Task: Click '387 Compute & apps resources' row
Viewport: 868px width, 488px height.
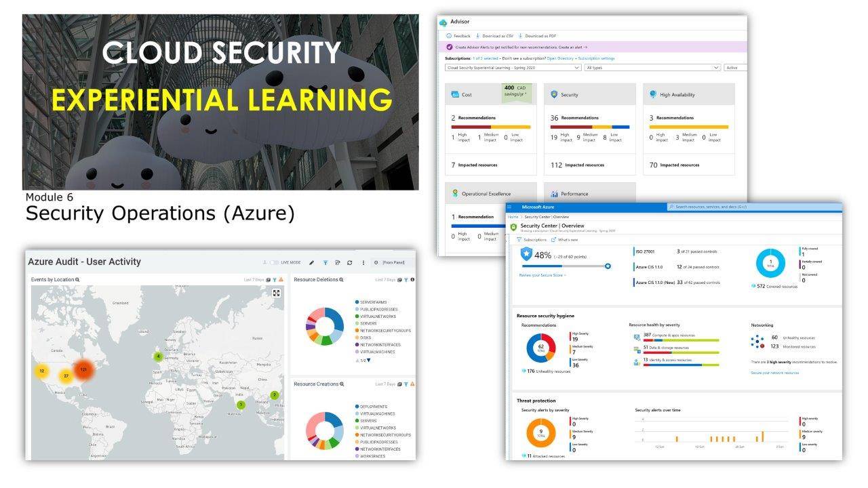Action: point(676,336)
